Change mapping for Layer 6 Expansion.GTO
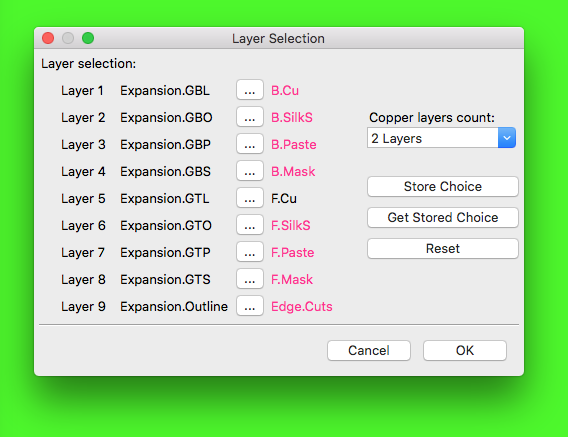This screenshot has height=437, width=568. 250,225
